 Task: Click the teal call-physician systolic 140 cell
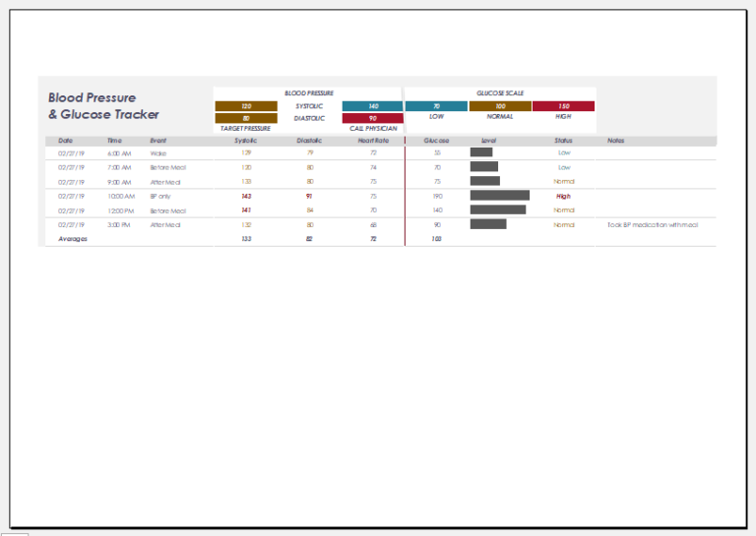pyautogui.click(x=372, y=106)
